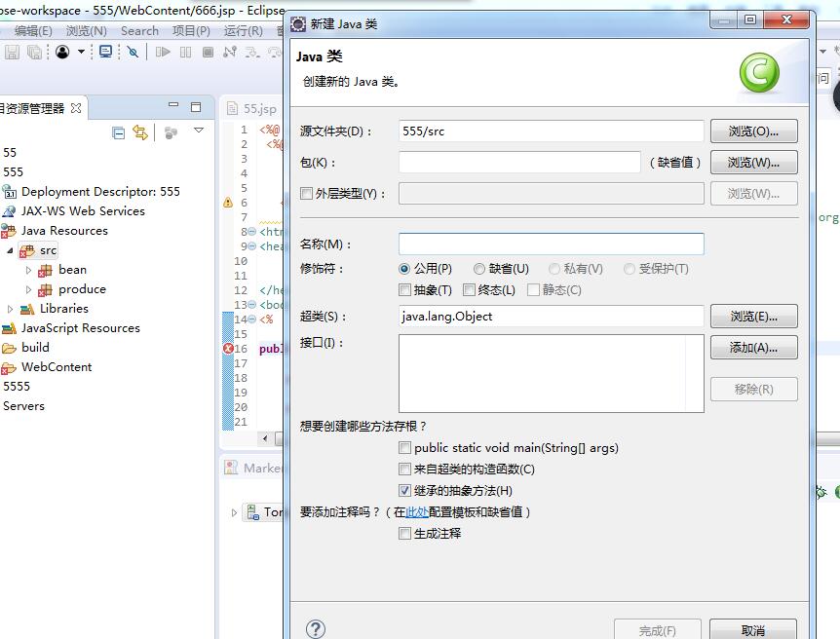The width and height of the screenshot is (840, 639).
Task: Expand the bean package node
Action: [x=29, y=270]
